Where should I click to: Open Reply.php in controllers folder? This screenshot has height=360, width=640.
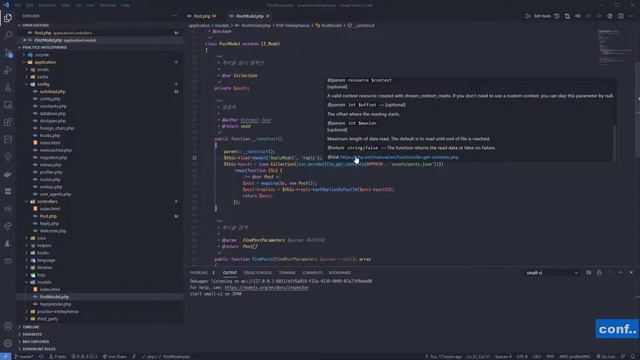pos(49,223)
